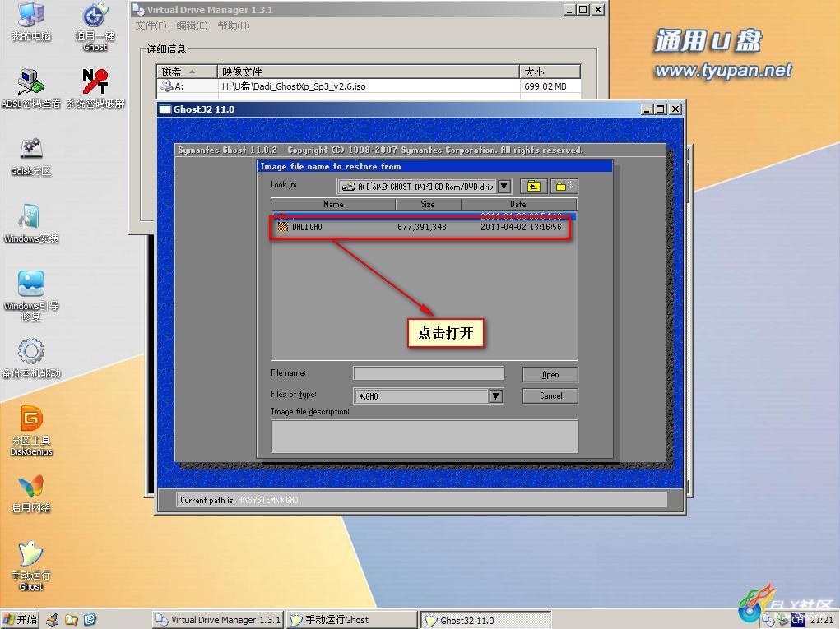This screenshot has height=629, width=840.
Task: Click the third quick launch icon on taskbar
Action: pos(90,620)
